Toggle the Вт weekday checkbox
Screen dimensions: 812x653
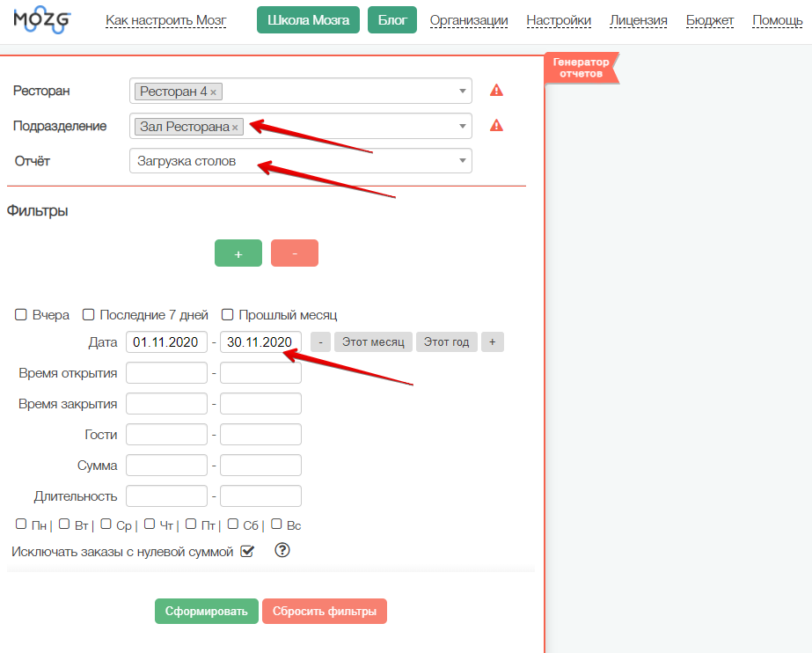point(64,524)
